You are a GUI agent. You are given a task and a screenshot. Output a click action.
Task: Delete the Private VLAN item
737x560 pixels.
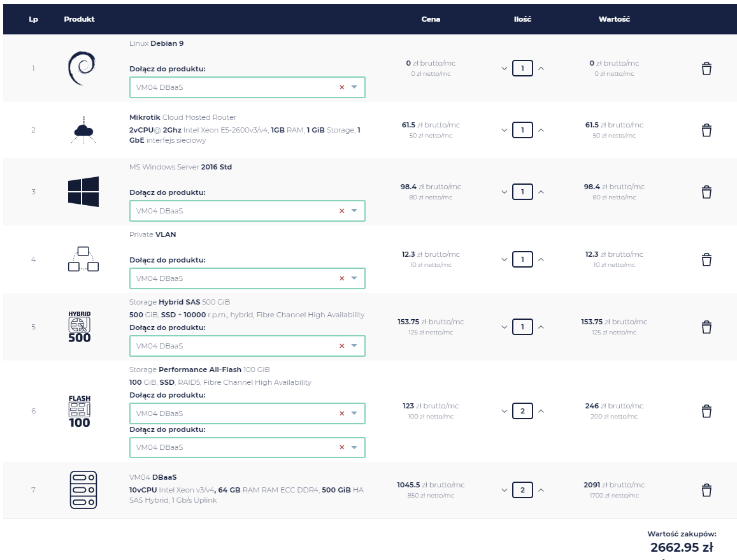[x=706, y=259]
